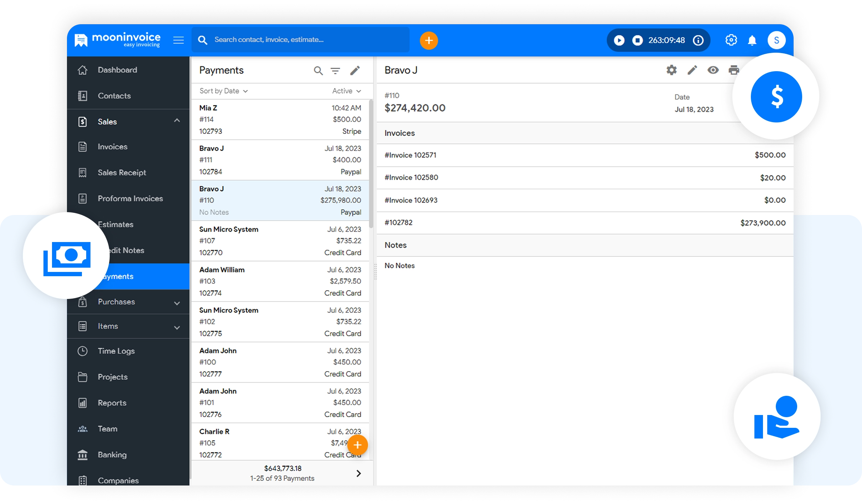Preview payment with the eye icon
The height and width of the screenshot is (504, 862).
pos(713,70)
